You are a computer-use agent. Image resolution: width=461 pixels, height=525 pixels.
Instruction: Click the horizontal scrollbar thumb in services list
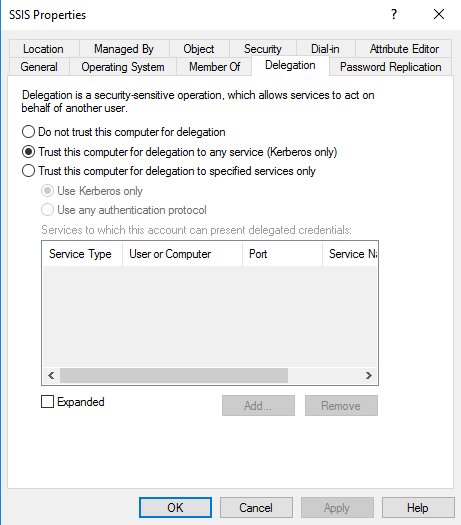coord(174,375)
